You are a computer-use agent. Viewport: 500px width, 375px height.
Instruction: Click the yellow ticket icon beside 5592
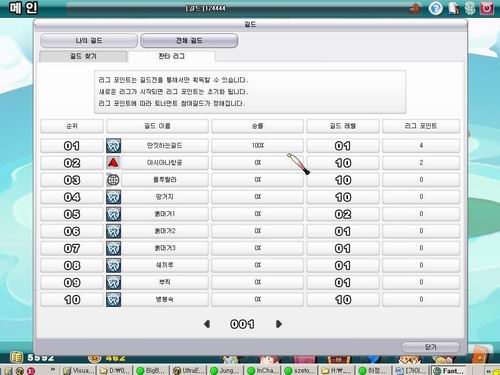[16, 357]
